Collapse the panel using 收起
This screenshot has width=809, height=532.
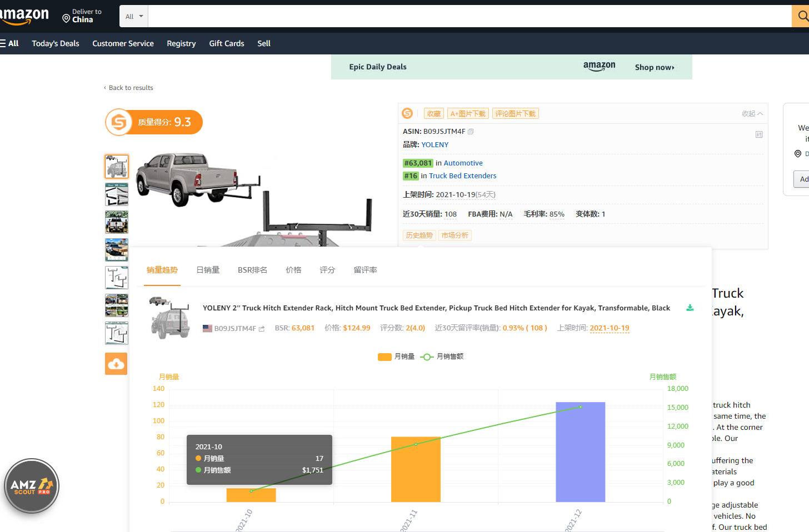click(x=752, y=113)
